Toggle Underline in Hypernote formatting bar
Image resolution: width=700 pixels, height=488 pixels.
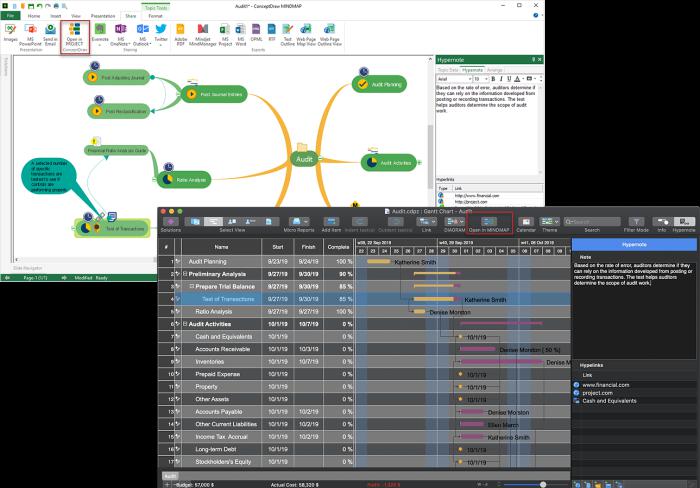coord(509,79)
